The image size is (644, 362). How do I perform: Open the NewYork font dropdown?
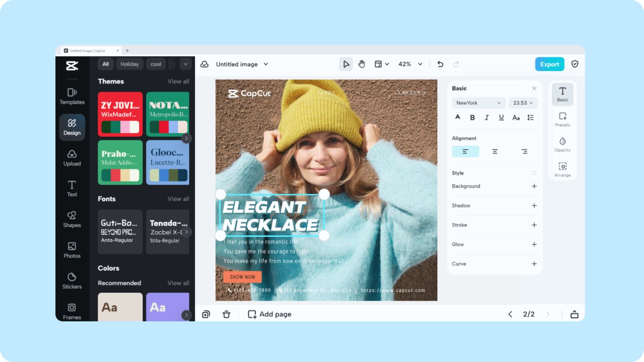(478, 103)
